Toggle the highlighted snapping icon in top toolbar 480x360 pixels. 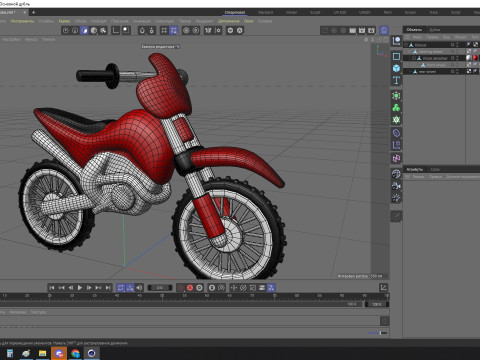click(x=174, y=31)
